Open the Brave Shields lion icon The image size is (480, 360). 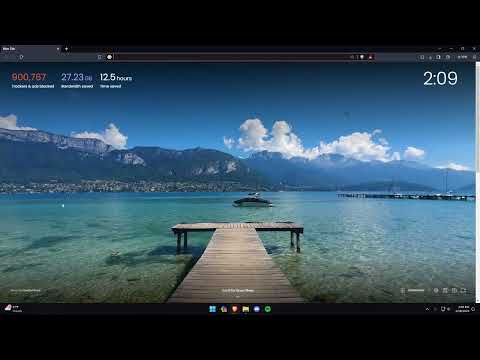tap(362, 57)
